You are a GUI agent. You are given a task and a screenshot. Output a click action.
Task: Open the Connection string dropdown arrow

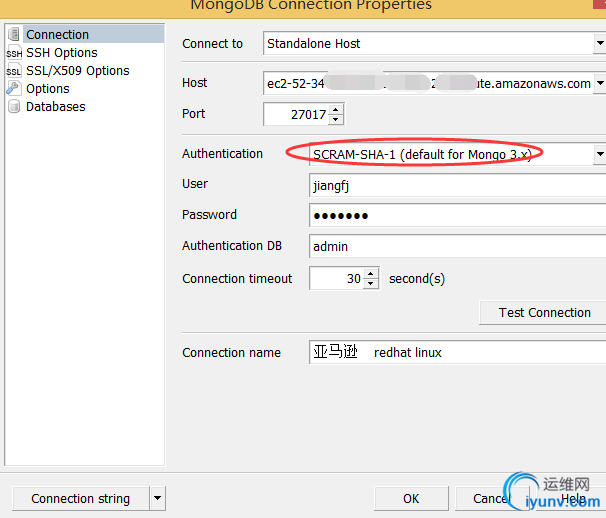coord(157,498)
